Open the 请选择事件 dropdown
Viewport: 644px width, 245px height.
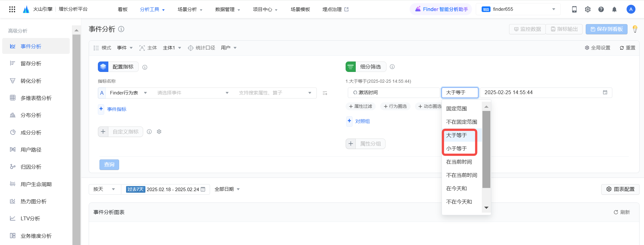(x=193, y=93)
